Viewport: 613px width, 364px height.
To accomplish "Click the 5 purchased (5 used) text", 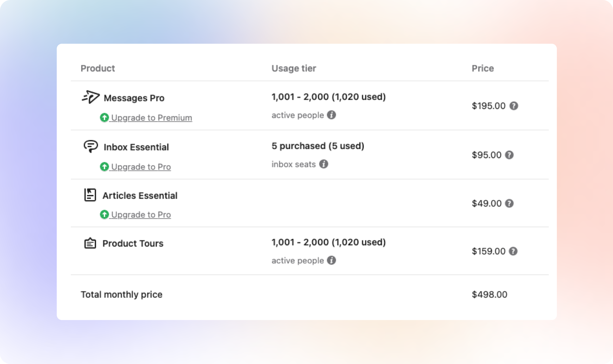I will click(318, 146).
